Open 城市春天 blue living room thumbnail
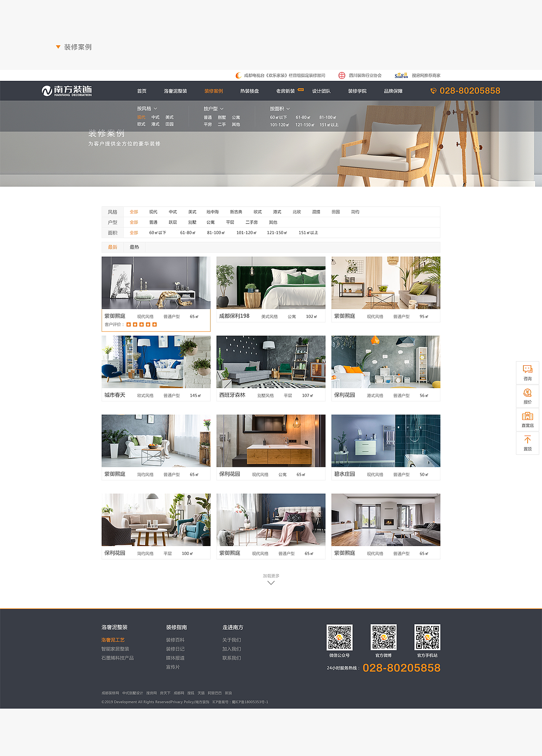 pos(156,362)
